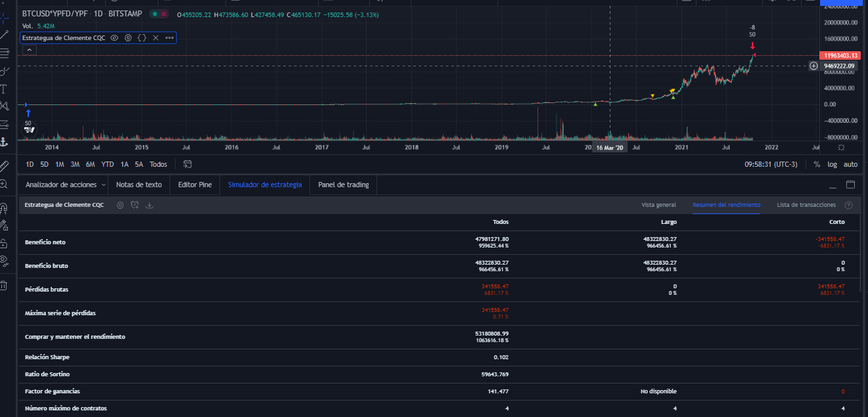Maximize the bottom panel
The height and width of the screenshot is (417, 868).
[850, 185]
